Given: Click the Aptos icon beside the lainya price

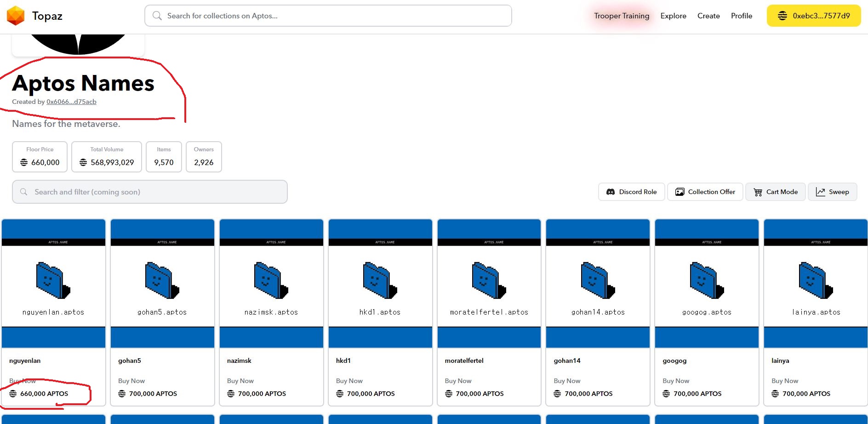Looking at the screenshot, I should [x=775, y=394].
